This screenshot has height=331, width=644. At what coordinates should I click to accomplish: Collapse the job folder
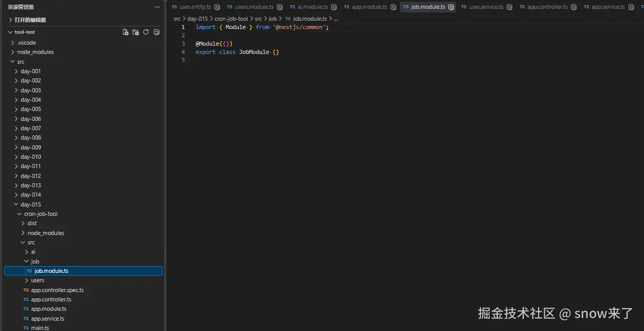click(x=27, y=261)
